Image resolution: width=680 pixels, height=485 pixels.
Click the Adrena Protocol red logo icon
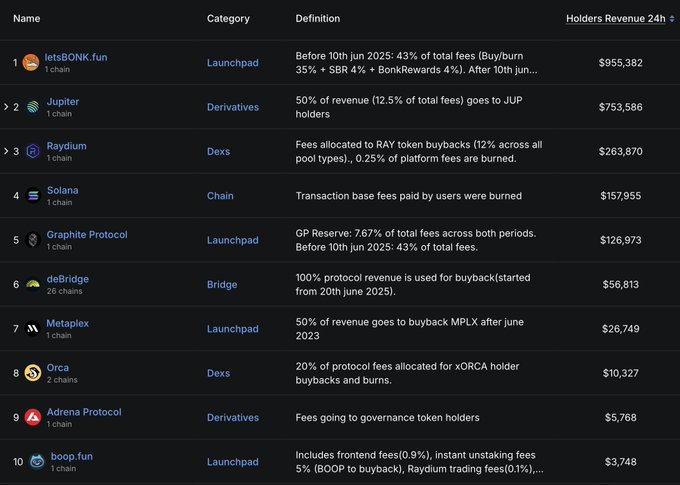33,417
